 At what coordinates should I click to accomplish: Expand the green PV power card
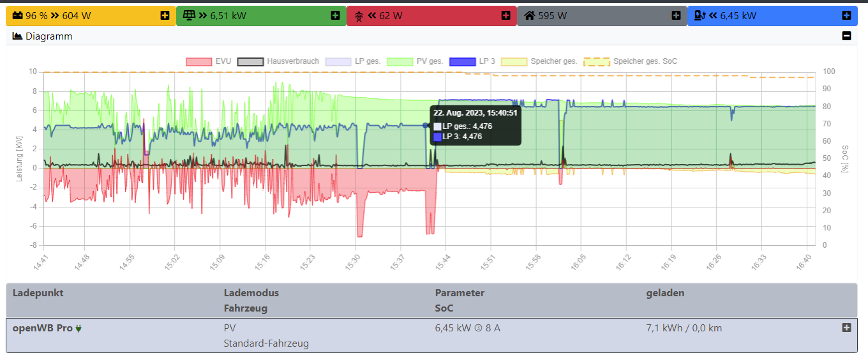tap(336, 15)
